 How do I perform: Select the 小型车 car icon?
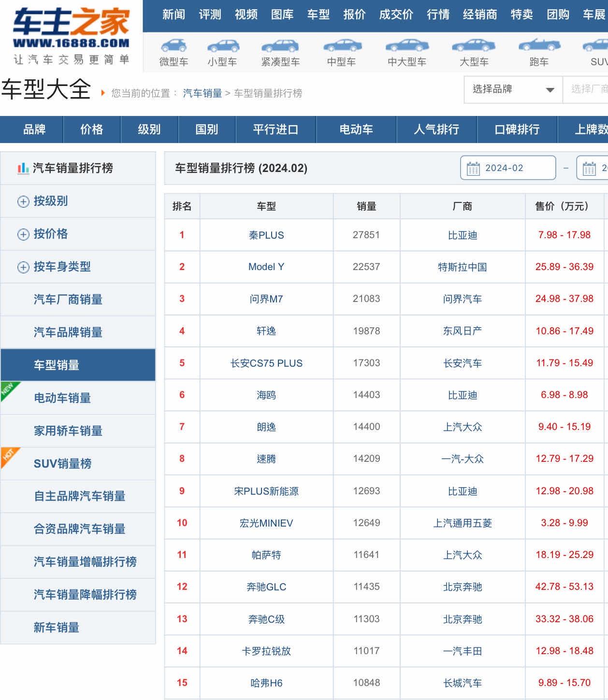[x=223, y=46]
